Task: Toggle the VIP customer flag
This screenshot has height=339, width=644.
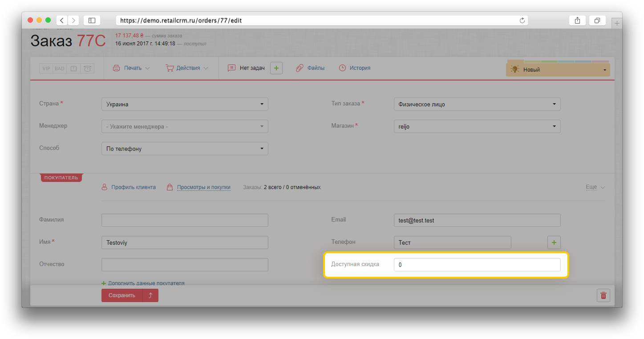Action: click(46, 69)
